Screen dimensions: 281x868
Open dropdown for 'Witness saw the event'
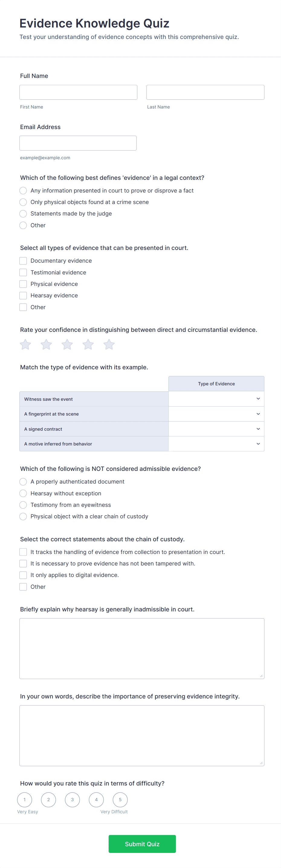point(216,399)
